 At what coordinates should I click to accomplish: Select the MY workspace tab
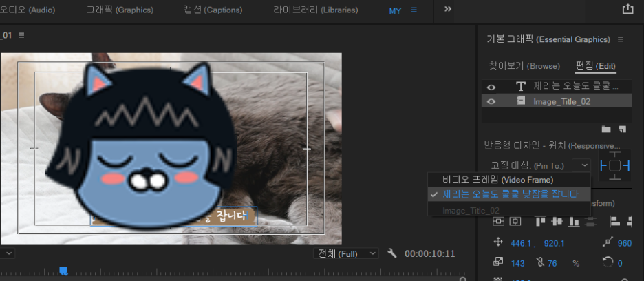point(395,11)
